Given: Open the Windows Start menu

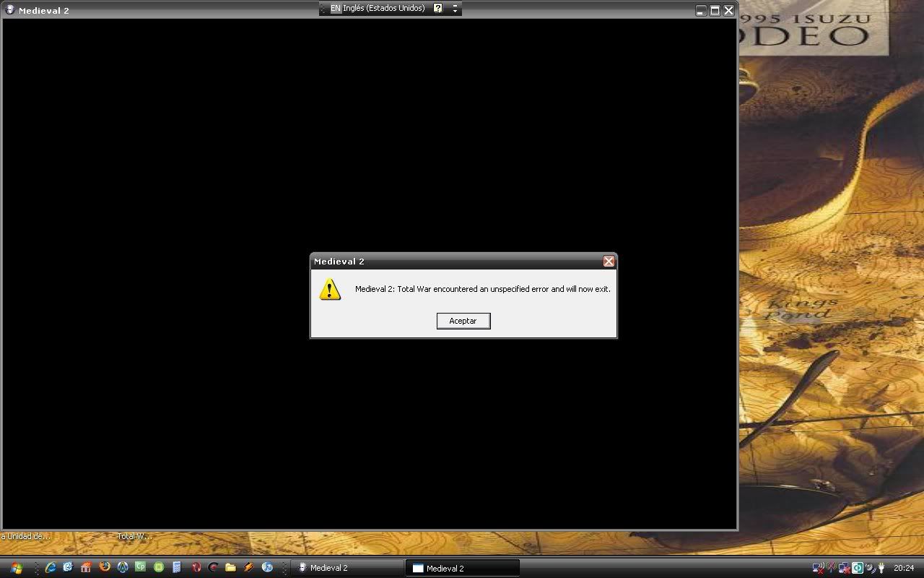Looking at the screenshot, I should click(x=16, y=568).
